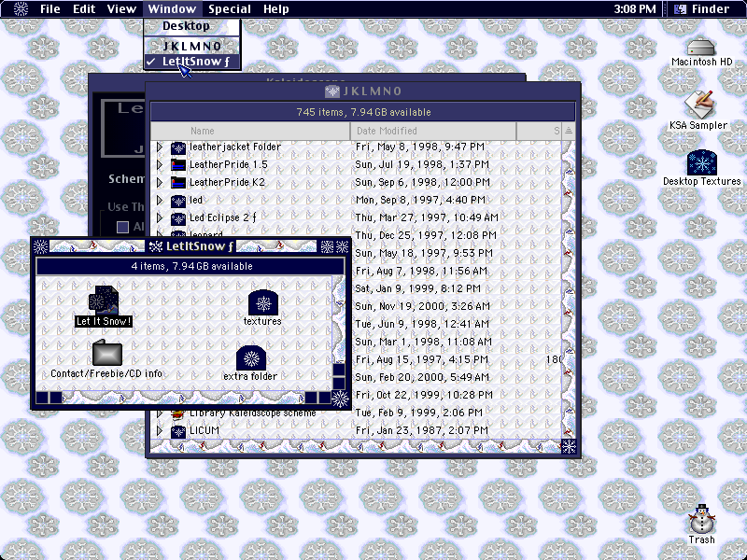The image size is (747, 560).
Task: Click the snowman Trash icon
Action: pos(702,519)
